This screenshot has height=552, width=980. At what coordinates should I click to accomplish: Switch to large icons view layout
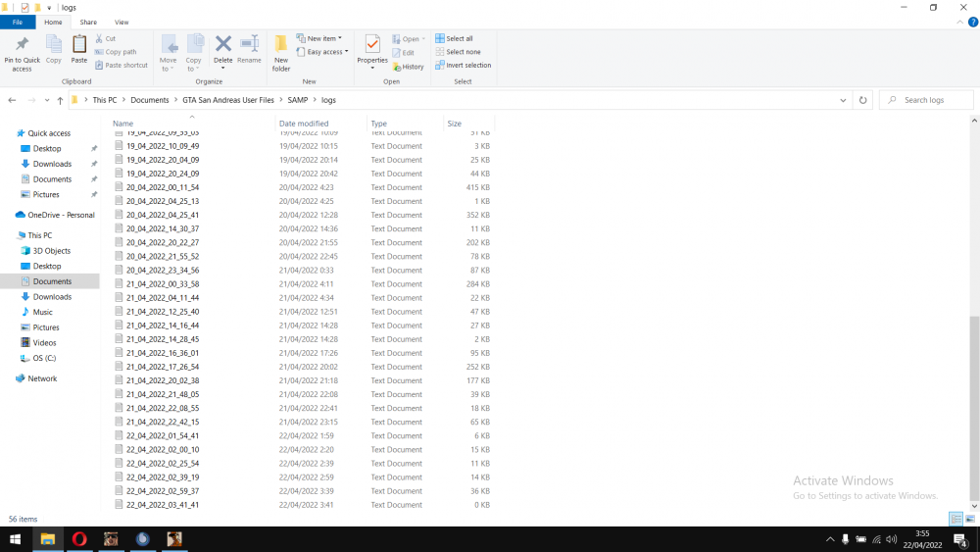pyautogui.click(x=970, y=519)
